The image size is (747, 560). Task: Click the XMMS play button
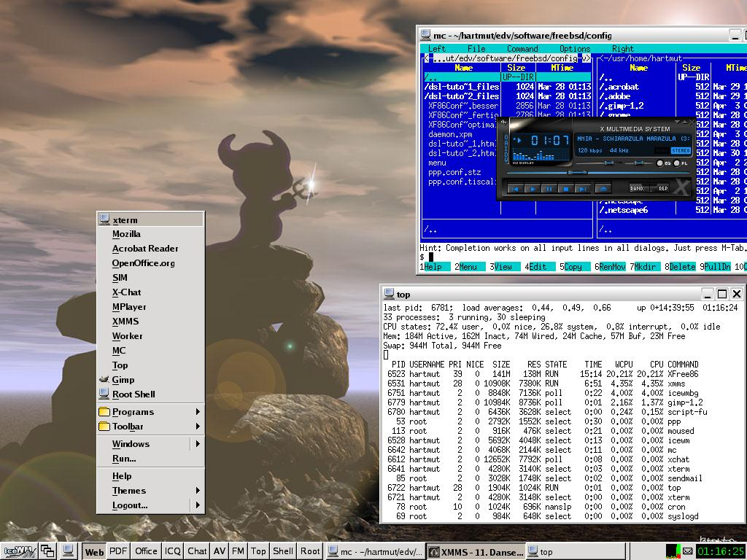532,189
